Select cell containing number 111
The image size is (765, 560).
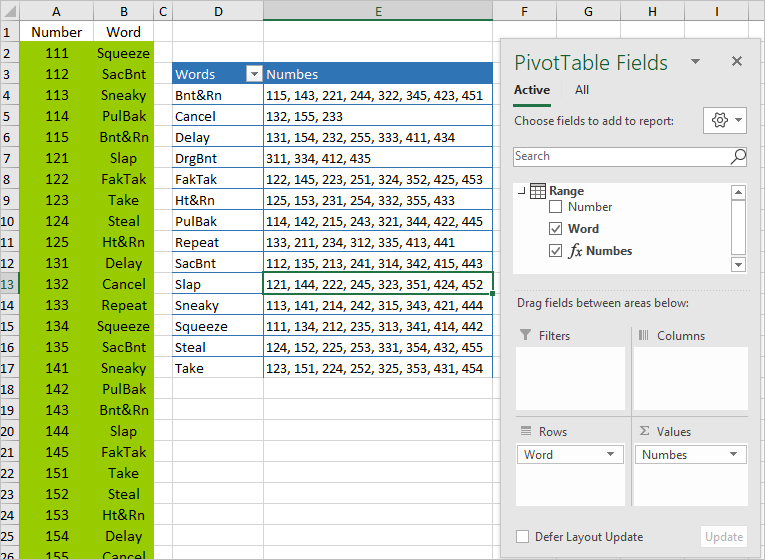[x=56, y=53]
